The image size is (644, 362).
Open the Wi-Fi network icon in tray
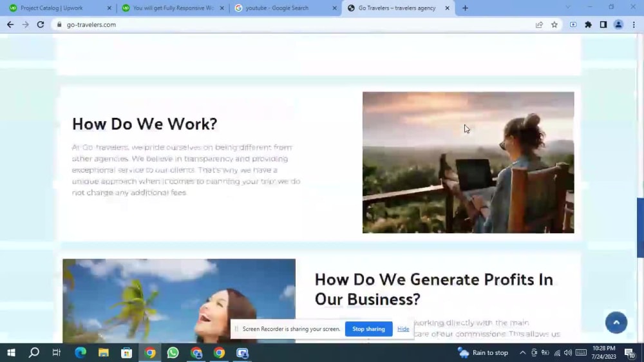[557, 352]
